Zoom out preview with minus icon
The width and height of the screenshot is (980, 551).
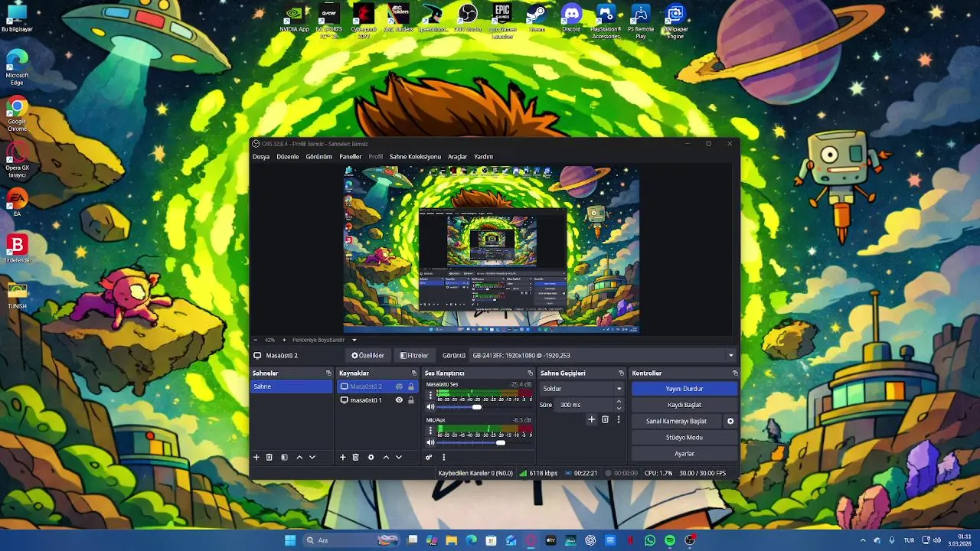click(256, 340)
